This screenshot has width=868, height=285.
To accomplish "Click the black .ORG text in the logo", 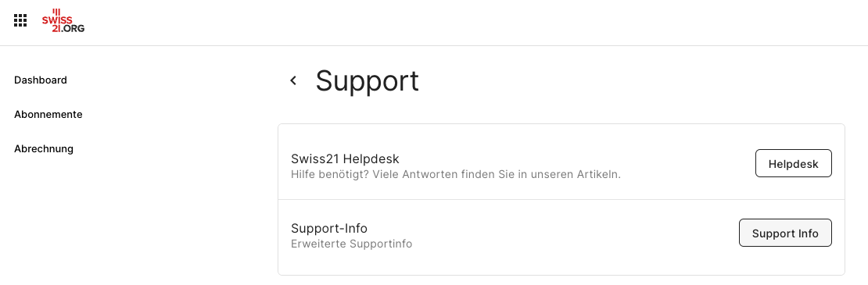I will [73, 29].
